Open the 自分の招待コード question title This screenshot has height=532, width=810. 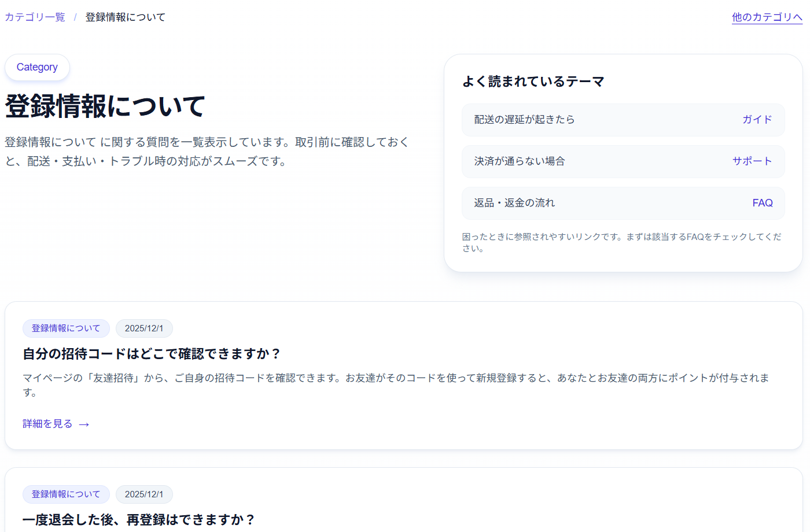point(152,353)
